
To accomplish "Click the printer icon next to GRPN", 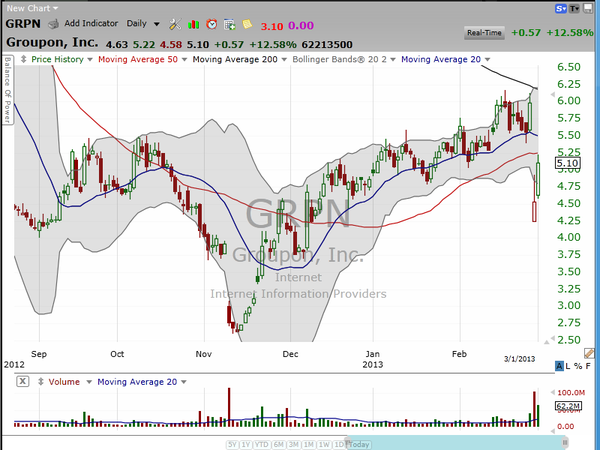I will pyautogui.click(x=54, y=24).
